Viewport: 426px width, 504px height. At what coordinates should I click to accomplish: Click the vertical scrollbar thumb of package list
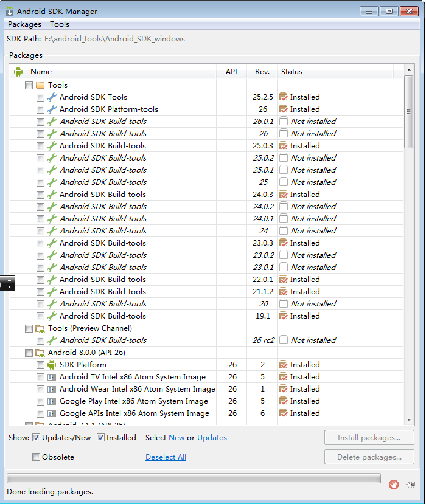(x=409, y=112)
